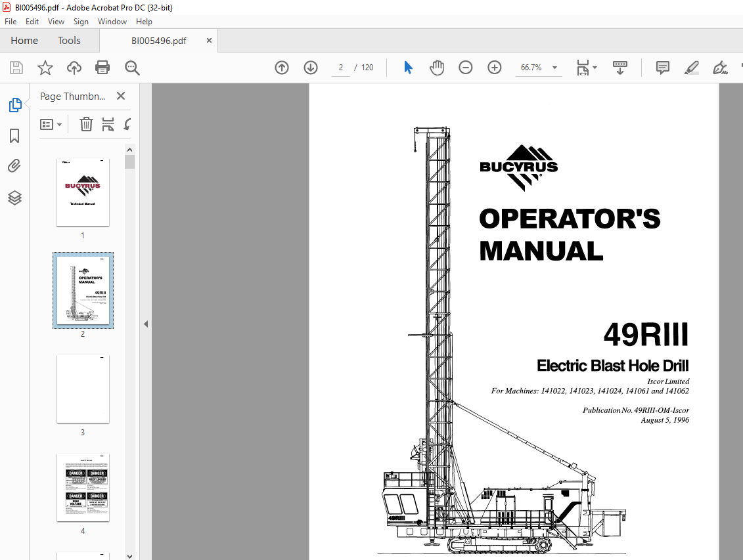Click the upload to cloud icon
The image size is (743, 560).
coord(74,68)
